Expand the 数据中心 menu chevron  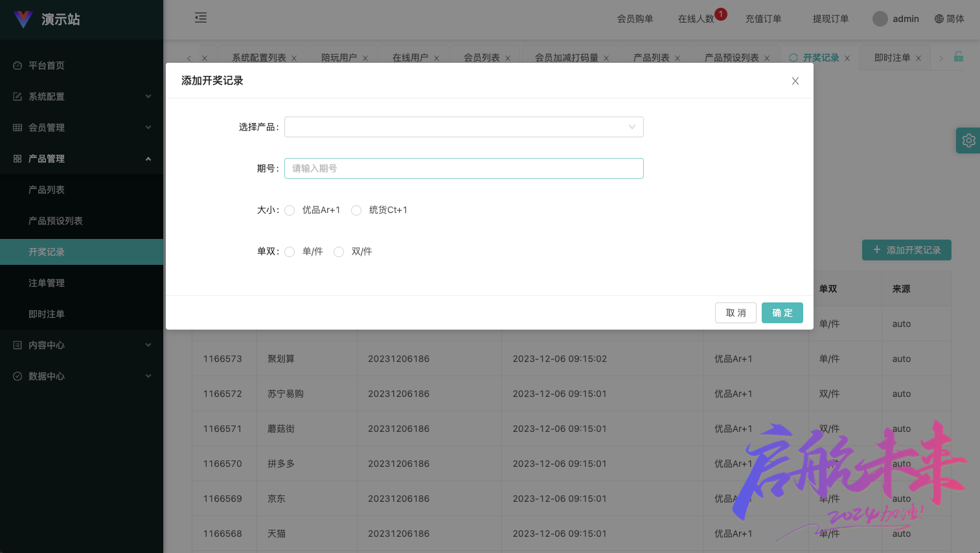148,376
